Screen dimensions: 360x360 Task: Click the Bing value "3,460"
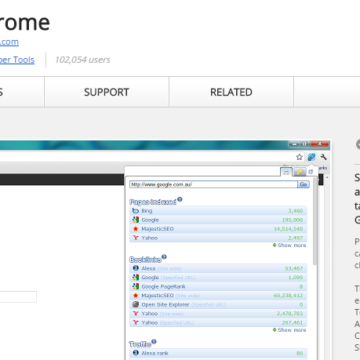(x=295, y=211)
